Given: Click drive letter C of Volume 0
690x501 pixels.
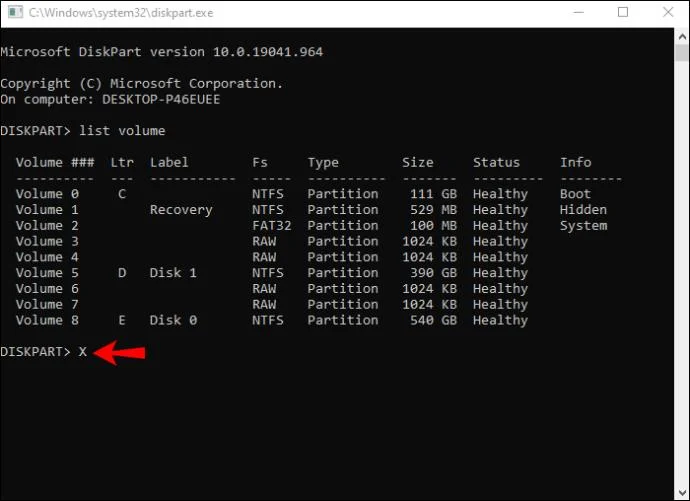Looking at the screenshot, I should click(122, 194).
